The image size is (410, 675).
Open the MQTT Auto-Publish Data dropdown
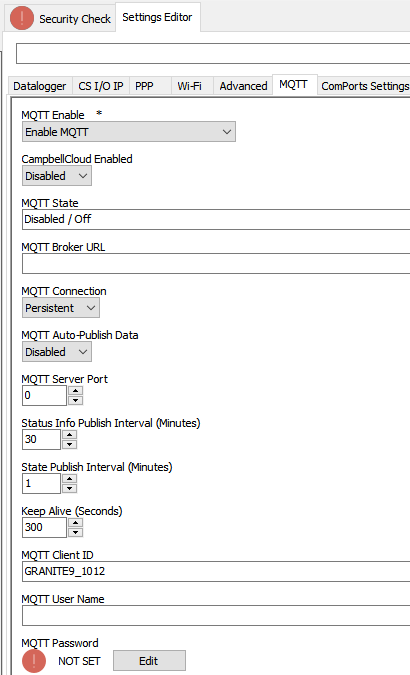click(57, 352)
